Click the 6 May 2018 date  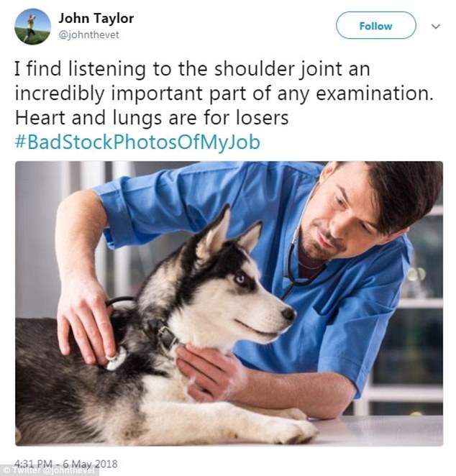point(90,464)
